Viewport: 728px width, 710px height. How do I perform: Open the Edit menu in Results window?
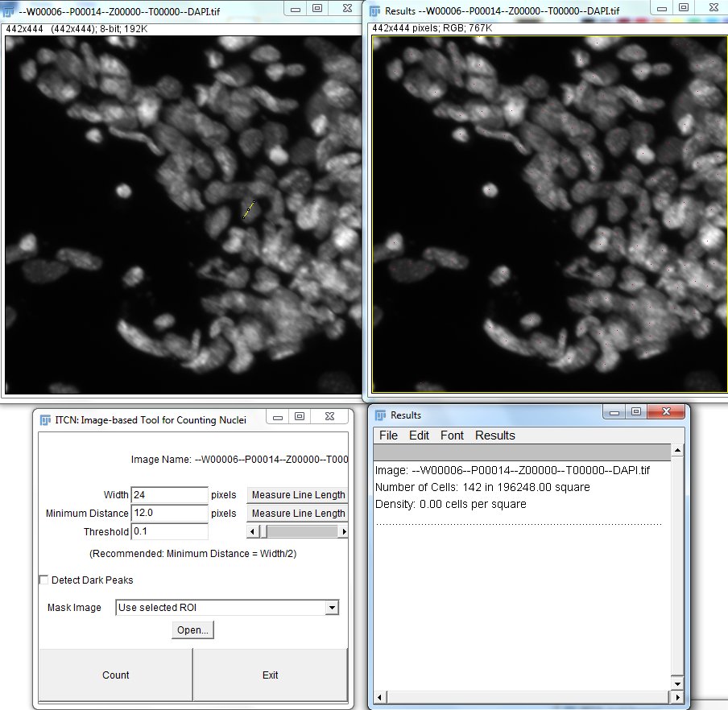[x=419, y=435]
